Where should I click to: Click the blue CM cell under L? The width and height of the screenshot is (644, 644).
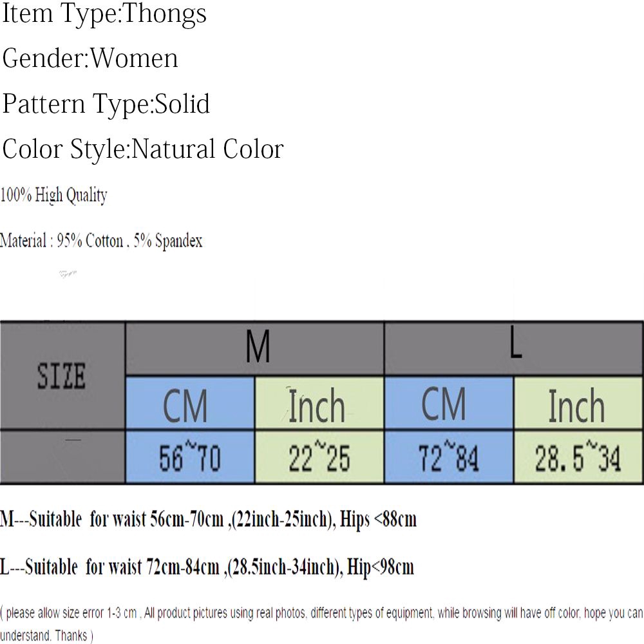click(x=448, y=403)
